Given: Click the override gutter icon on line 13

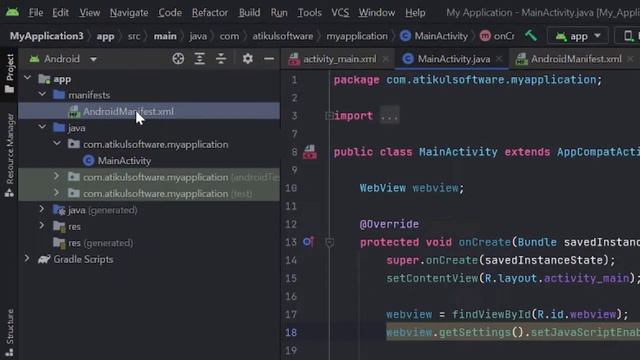Looking at the screenshot, I should tap(309, 242).
